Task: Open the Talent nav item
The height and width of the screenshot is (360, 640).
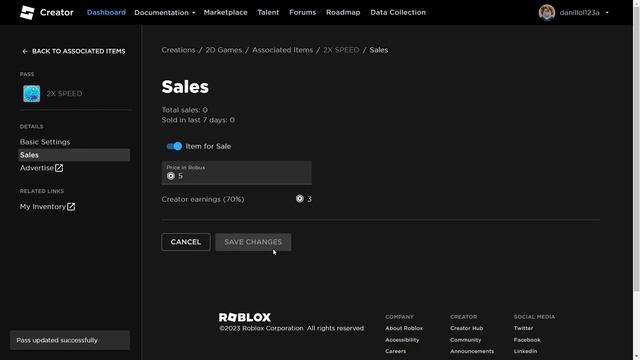Action: click(268, 13)
